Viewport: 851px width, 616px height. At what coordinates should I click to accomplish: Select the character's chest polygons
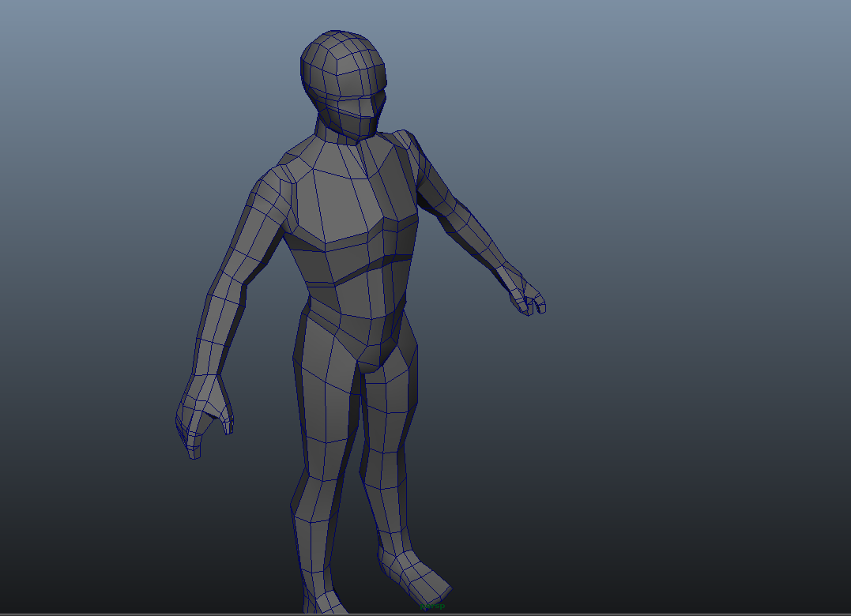(x=356, y=197)
